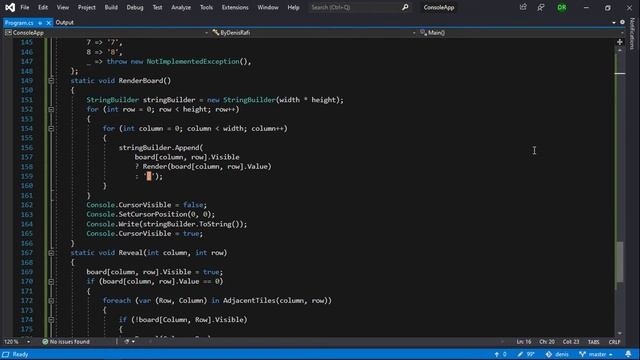Open the Analyze menu
This screenshot has height=360, width=640.
pyautogui.click(x=181, y=7)
